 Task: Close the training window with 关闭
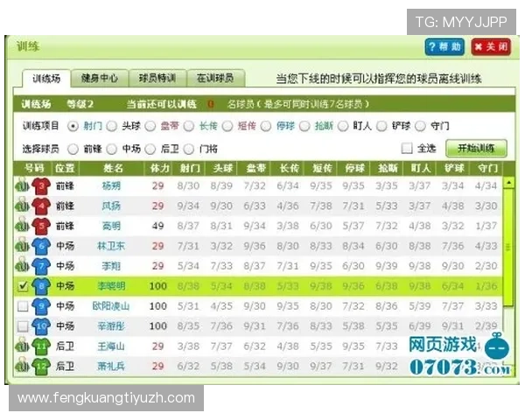[491, 47]
